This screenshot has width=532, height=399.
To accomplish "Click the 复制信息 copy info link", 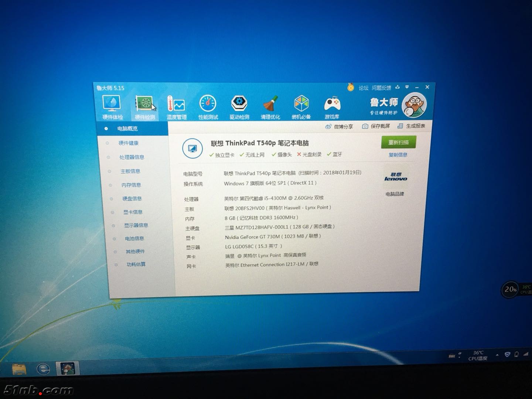I will click(398, 155).
